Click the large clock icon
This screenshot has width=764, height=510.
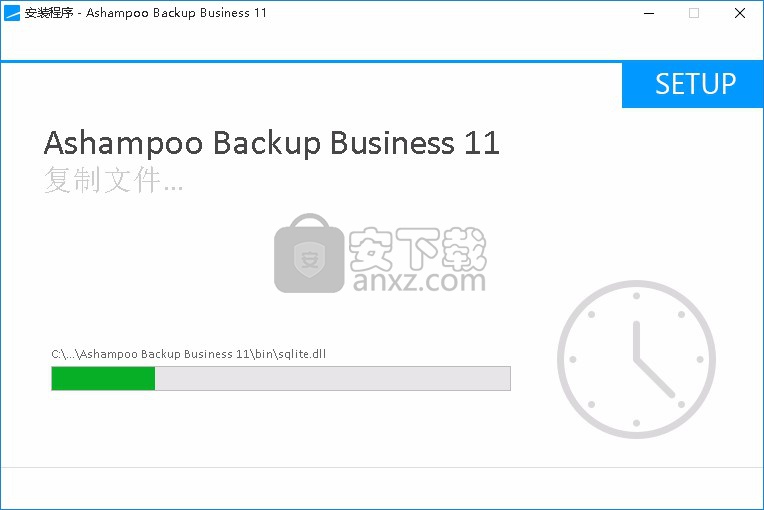coord(635,359)
